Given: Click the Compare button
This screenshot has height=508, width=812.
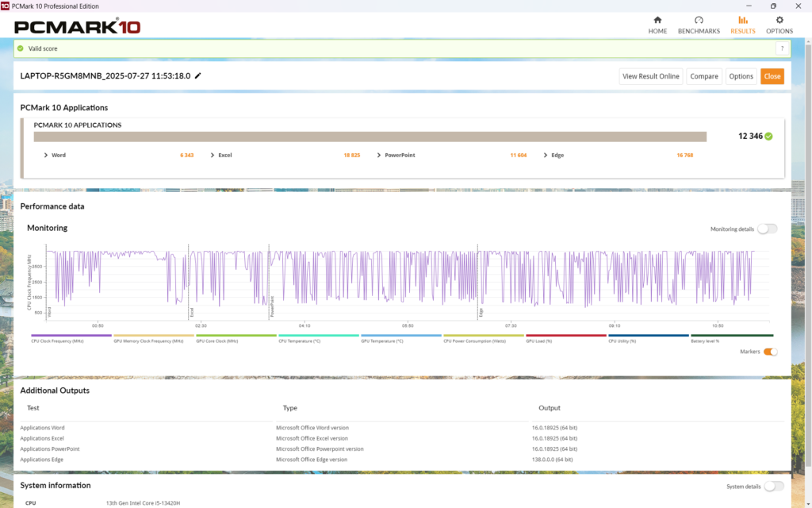Looking at the screenshot, I should pos(703,76).
